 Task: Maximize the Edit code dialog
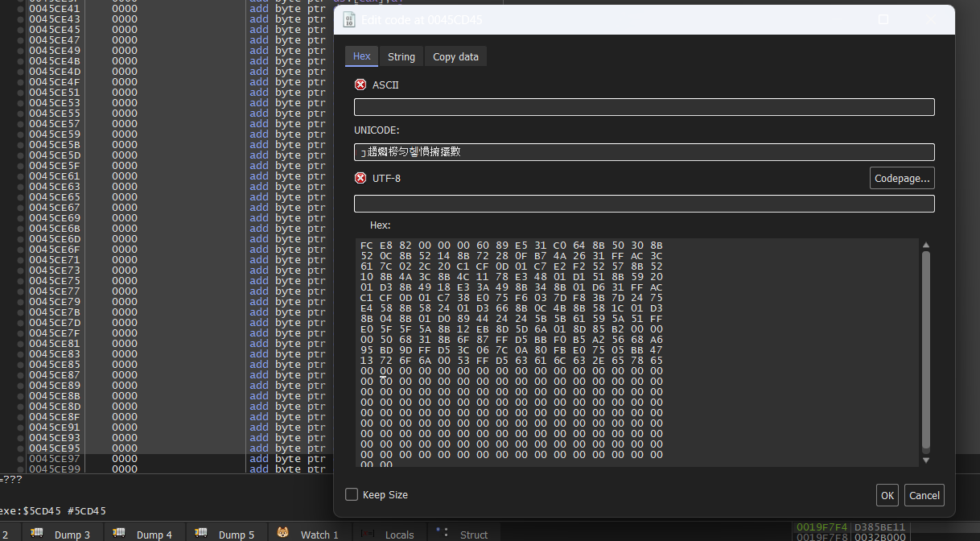pyautogui.click(x=883, y=19)
